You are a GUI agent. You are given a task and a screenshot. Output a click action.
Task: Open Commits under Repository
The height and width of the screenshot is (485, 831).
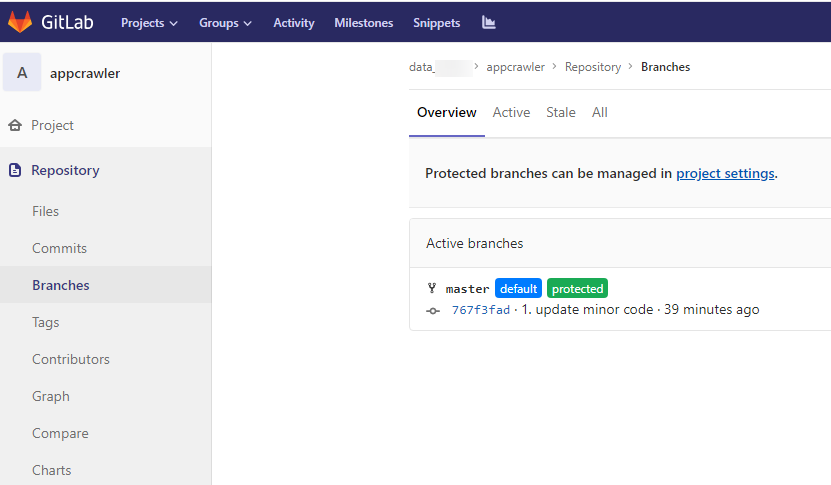point(59,248)
